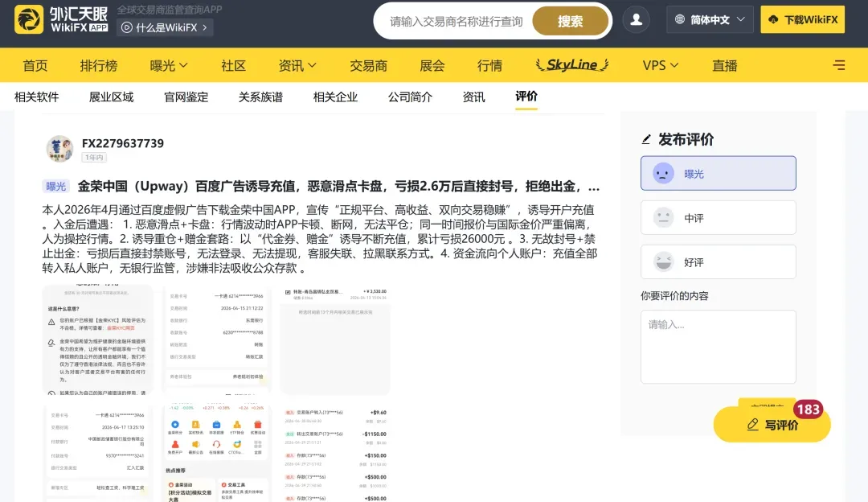Open 排行榜 in main navigation
The image size is (868, 502).
(x=99, y=65)
